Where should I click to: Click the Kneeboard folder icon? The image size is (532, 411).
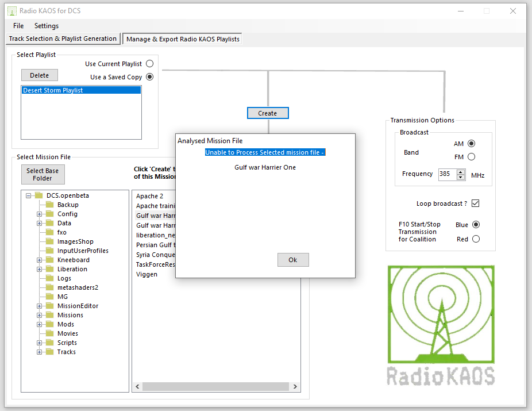click(x=50, y=260)
